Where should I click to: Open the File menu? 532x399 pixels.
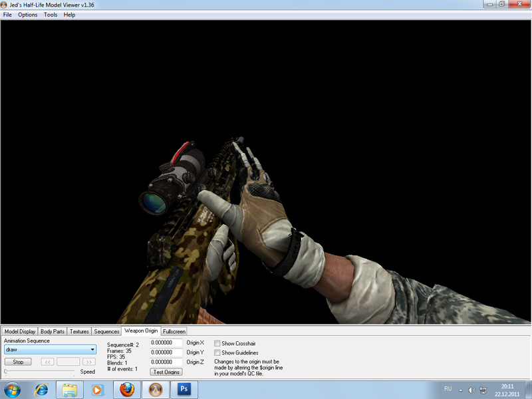(7, 15)
